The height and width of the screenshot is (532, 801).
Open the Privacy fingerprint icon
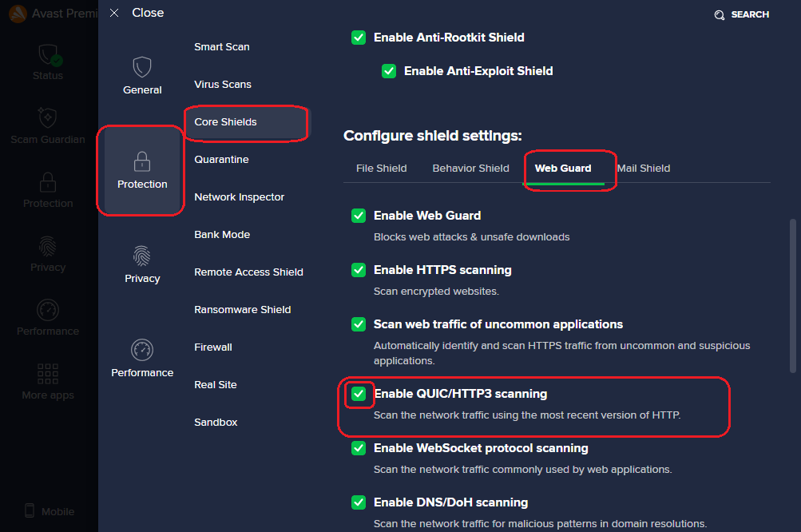coord(142,256)
